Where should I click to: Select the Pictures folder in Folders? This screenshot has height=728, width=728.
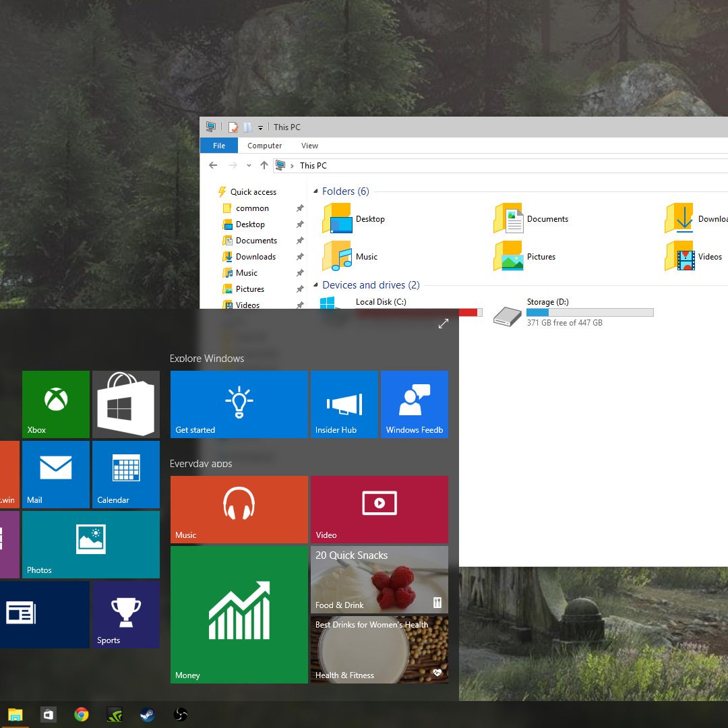tap(524, 256)
